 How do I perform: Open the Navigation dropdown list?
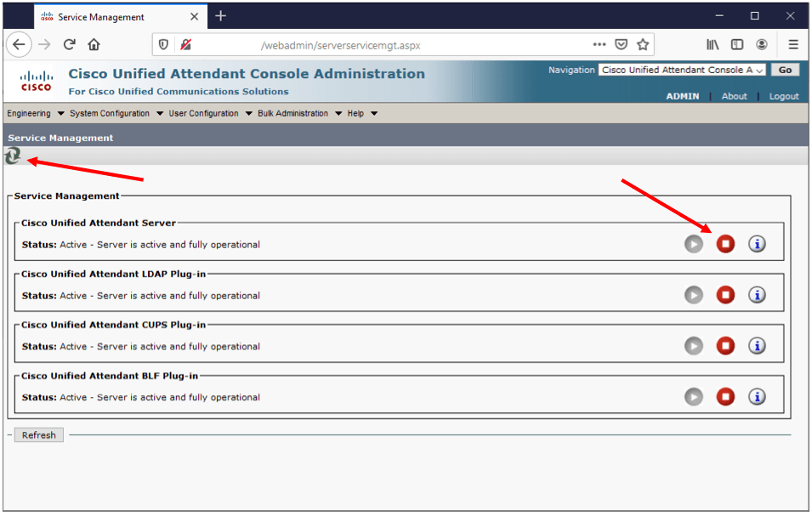pos(682,70)
